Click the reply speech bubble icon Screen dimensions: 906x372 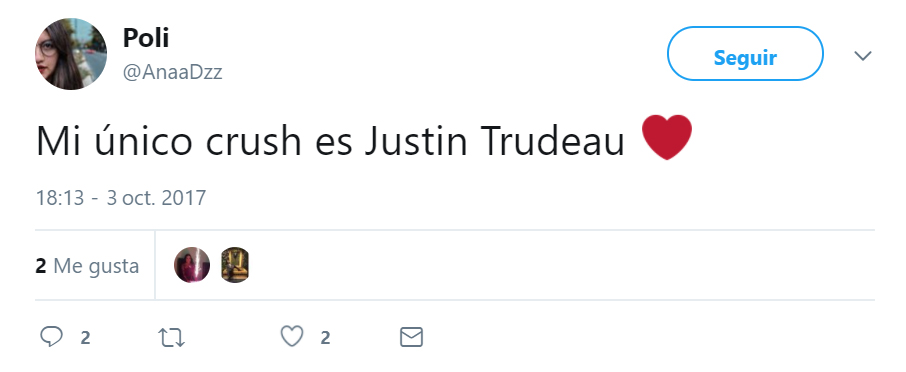[x=51, y=337]
